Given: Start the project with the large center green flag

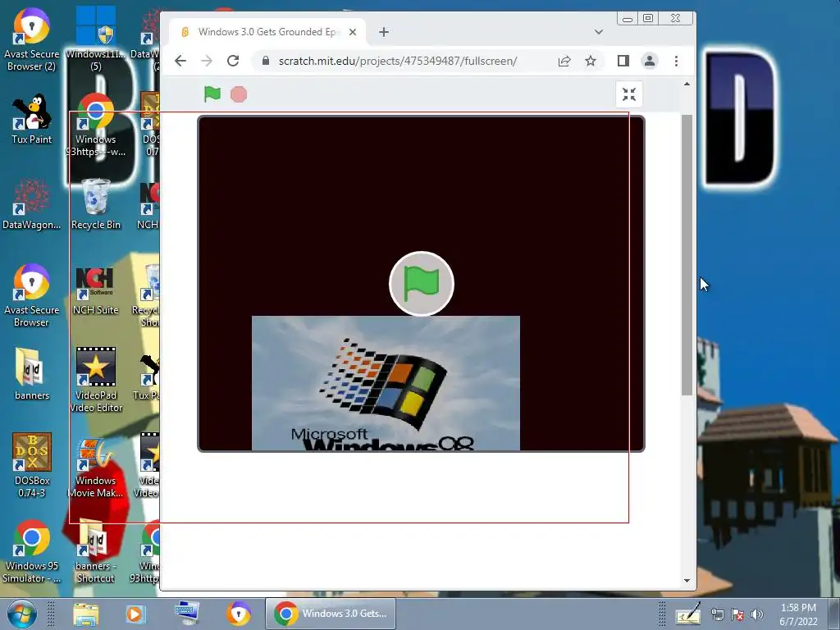Looking at the screenshot, I should click(x=422, y=284).
